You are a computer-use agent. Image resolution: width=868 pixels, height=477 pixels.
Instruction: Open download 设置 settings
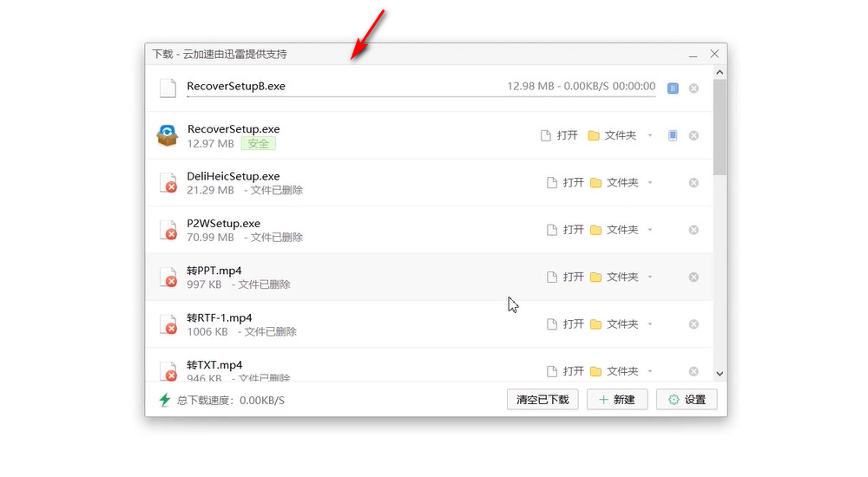[x=687, y=400]
